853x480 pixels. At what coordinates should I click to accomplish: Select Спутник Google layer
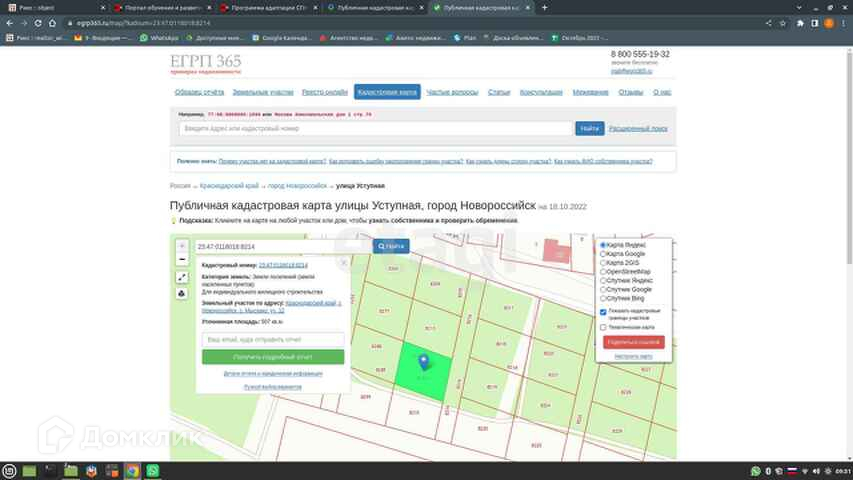tap(603, 290)
